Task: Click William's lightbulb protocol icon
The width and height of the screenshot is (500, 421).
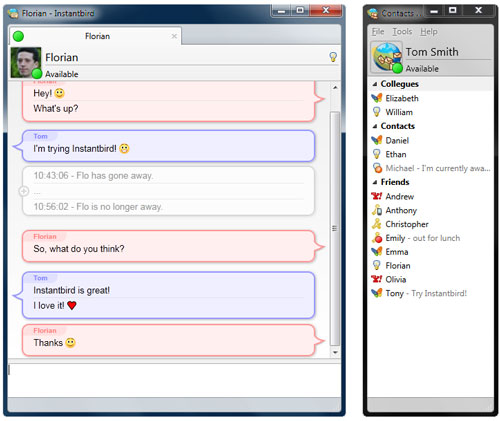Action: [x=377, y=112]
